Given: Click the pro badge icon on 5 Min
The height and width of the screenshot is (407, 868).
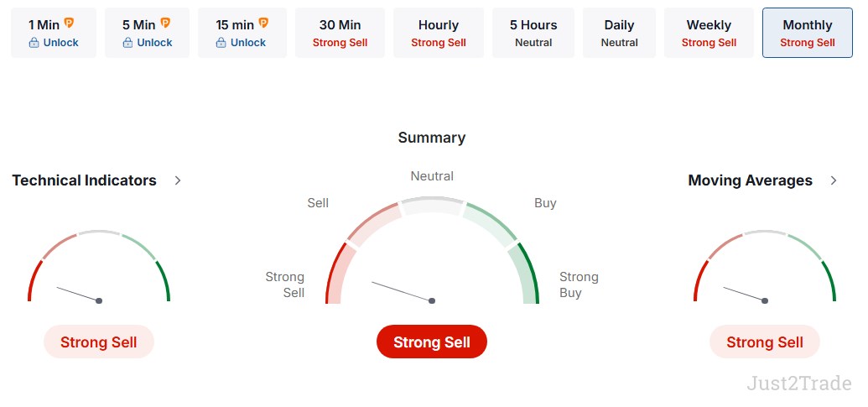Looking at the screenshot, I should pos(165,23).
